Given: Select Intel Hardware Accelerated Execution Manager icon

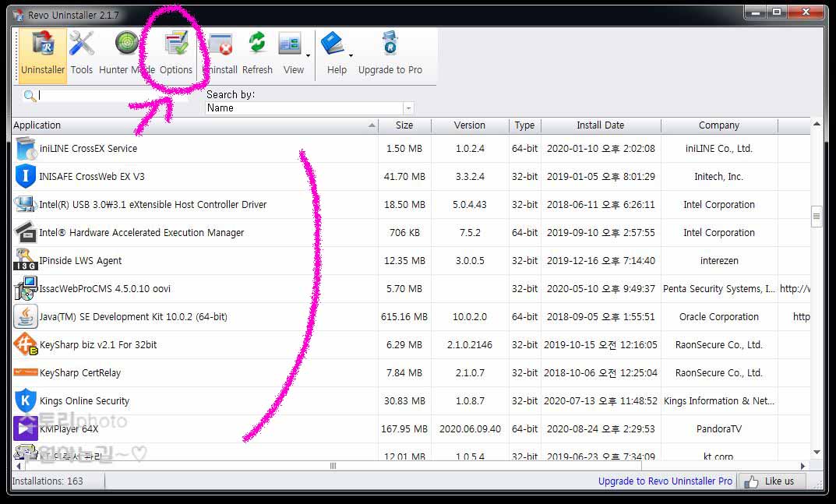Looking at the screenshot, I should click(x=25, y=233).
